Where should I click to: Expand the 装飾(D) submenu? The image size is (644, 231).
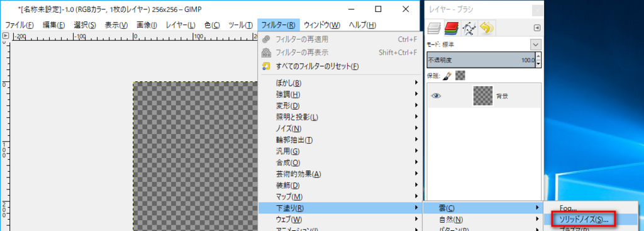coord(340,186)
